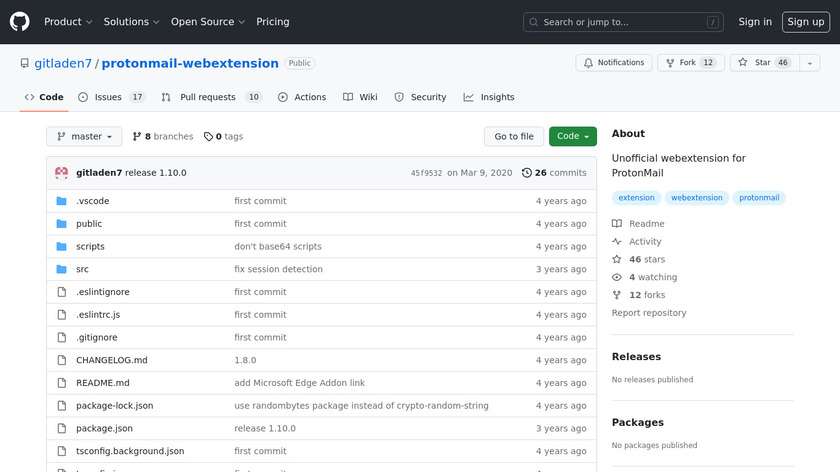Expand the Product menu
The height and width of the screenshot is (472, 840).
(68, 22)
